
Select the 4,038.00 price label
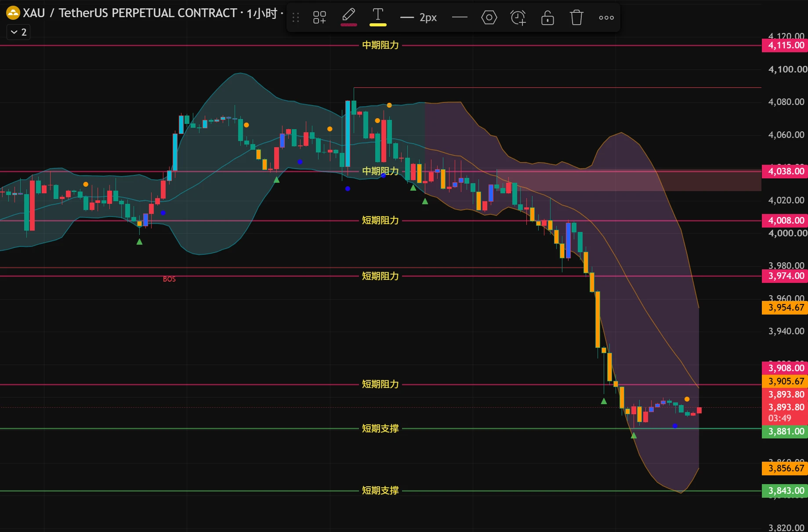pos(785,171)
